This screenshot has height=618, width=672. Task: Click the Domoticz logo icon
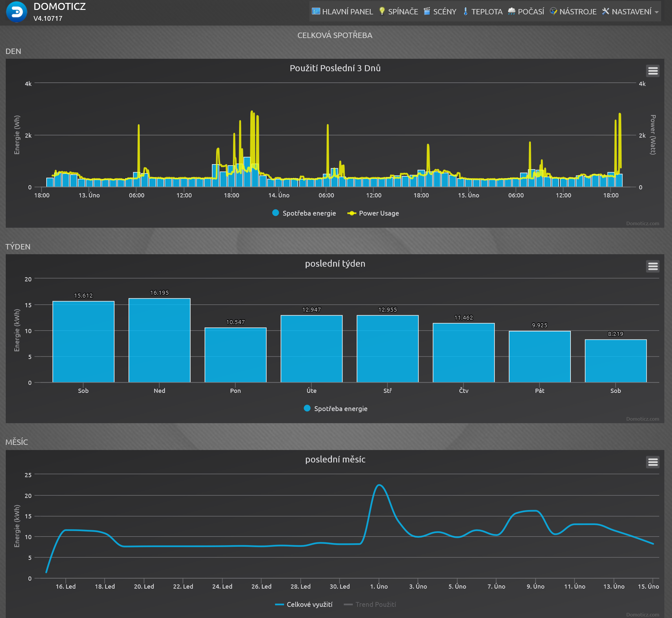tap(16, 12)
